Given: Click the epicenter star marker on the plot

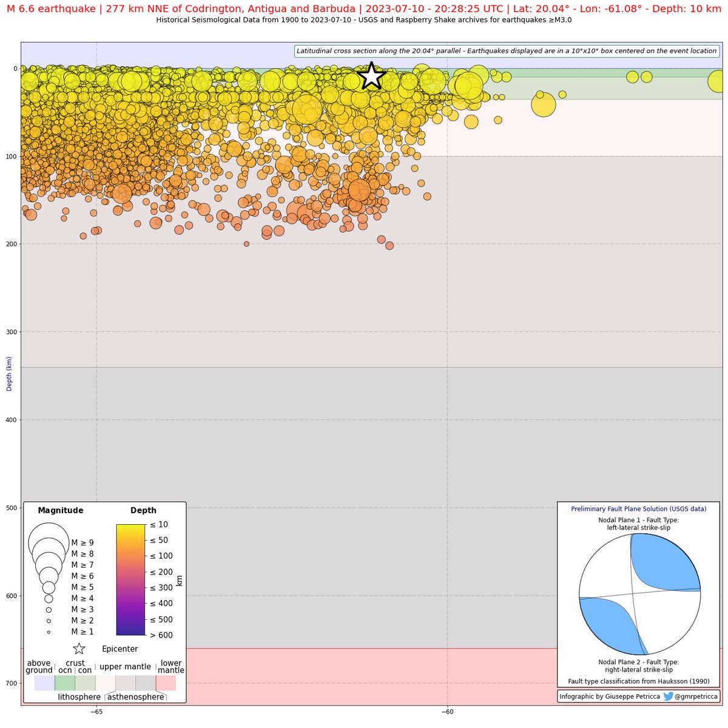Looking at the screenshot, I should (371, 76).
